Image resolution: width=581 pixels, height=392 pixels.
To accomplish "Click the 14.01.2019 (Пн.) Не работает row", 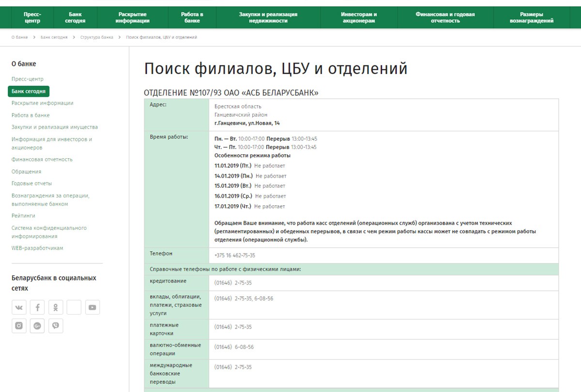I will coord(250,176).
